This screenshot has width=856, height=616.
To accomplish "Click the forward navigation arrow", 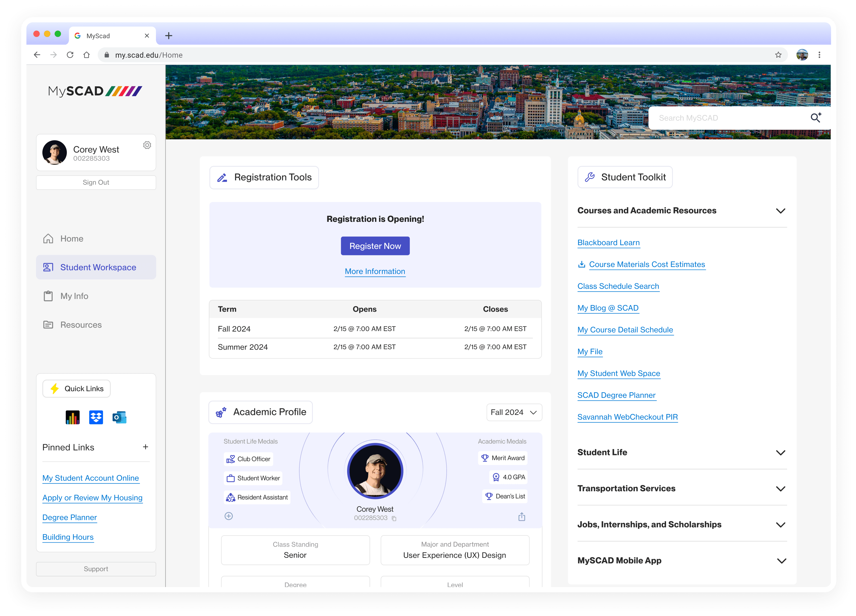I will pos(54,55).
